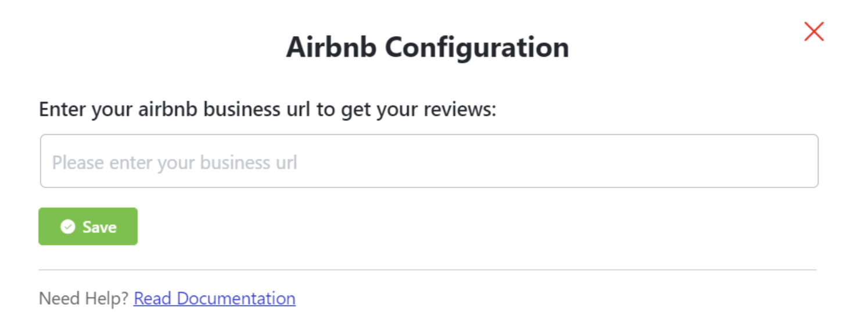Submit the form using Save
The width and height of the screenshot is (868, 327).
(88, 226)
